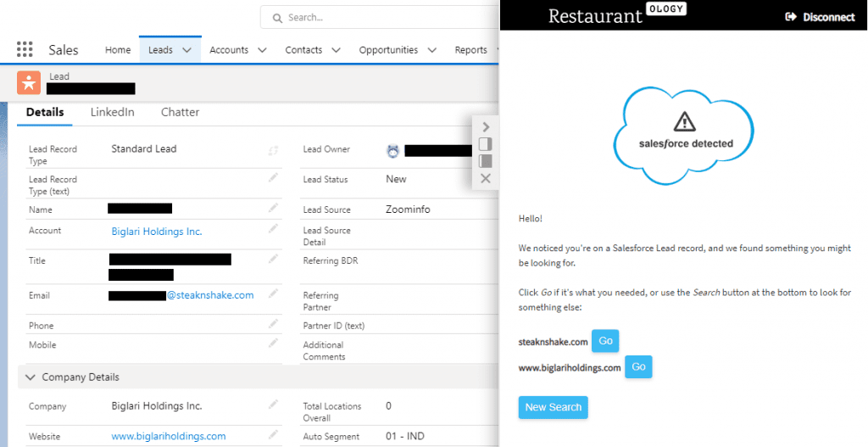Edit the Phone field pencil icon
The image size is (868, 447).
(x=273, y=323)
